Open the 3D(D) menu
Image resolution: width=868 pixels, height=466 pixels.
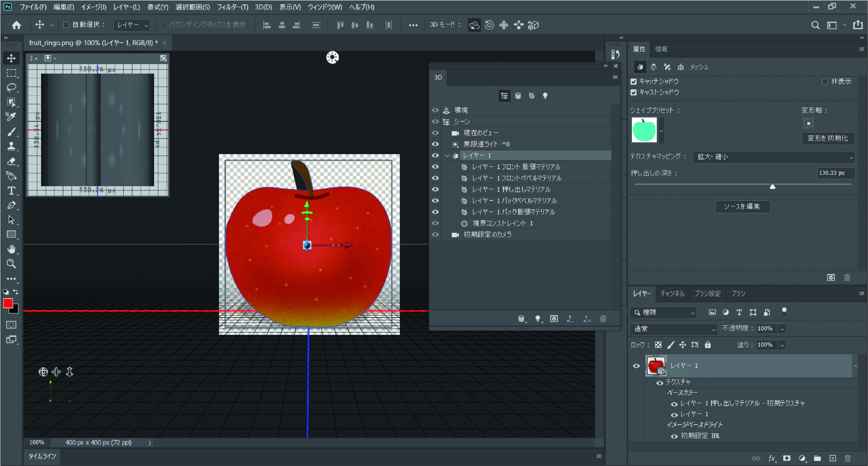pyautogui.click(x=263, y=7)
